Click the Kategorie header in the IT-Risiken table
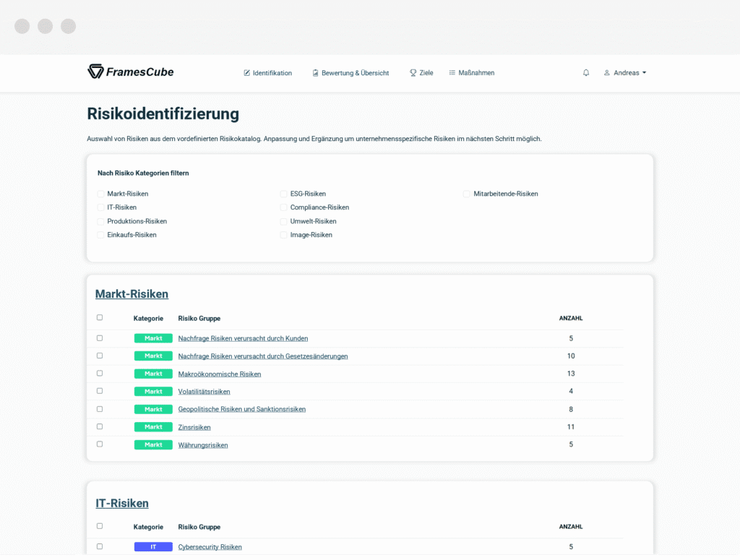 pos(148,527)
